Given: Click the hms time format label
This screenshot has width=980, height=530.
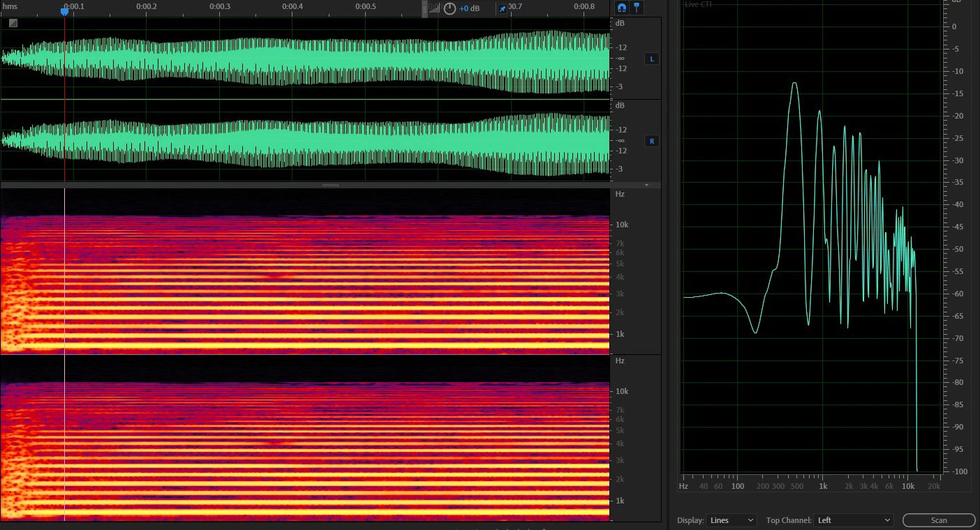Looking at the screenshot, I should [x=10, y=6].
